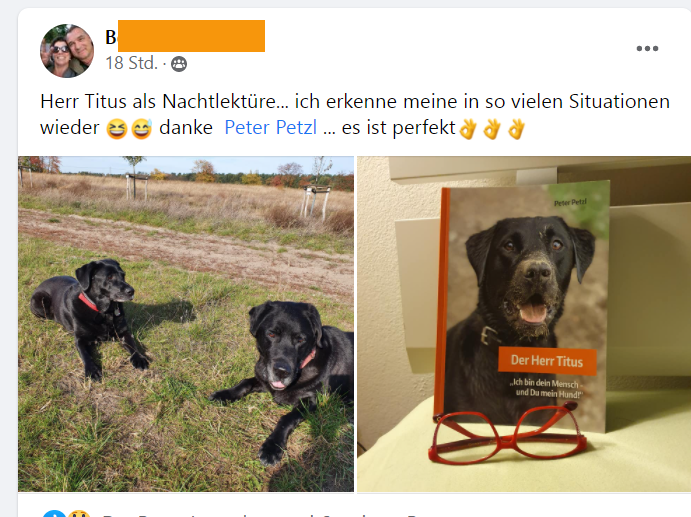This screenshot has height=517, width=691.
Task: Open the photo of two black dogs
Action: pos(186,324)
